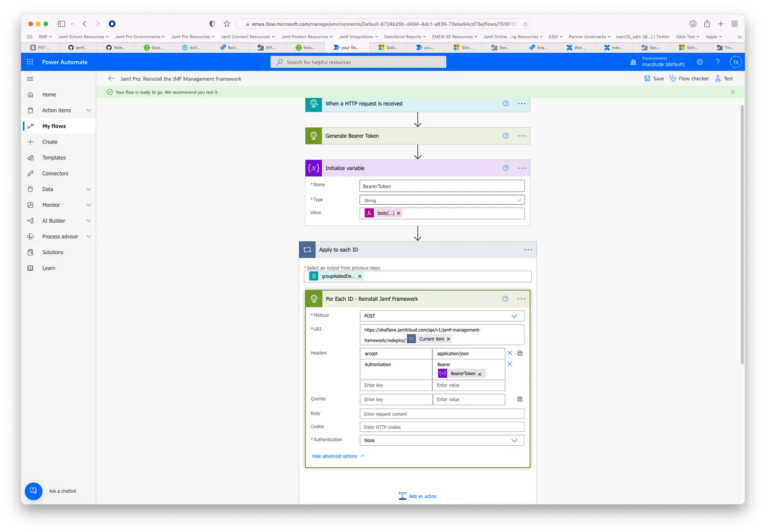This screenshot has width=766, height=532.
Task: Open the Solutions section
Action: click(52, 252)
